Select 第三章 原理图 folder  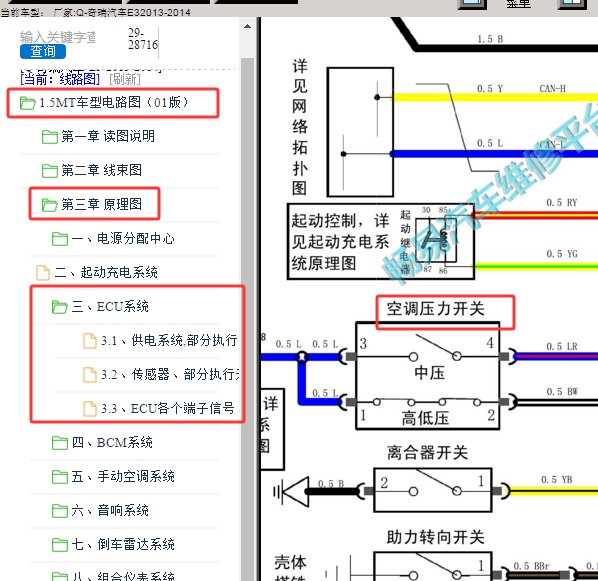[101, 204]
